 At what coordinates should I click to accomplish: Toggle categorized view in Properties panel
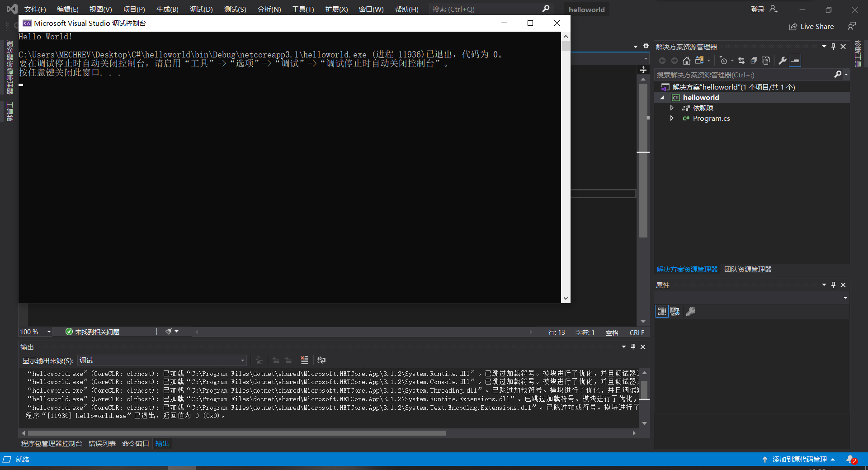tap(662, 311)
